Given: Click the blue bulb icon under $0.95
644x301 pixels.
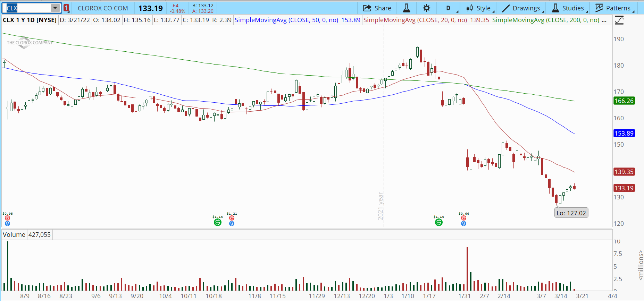Looking at the screenshot, I should coord(7,224).
